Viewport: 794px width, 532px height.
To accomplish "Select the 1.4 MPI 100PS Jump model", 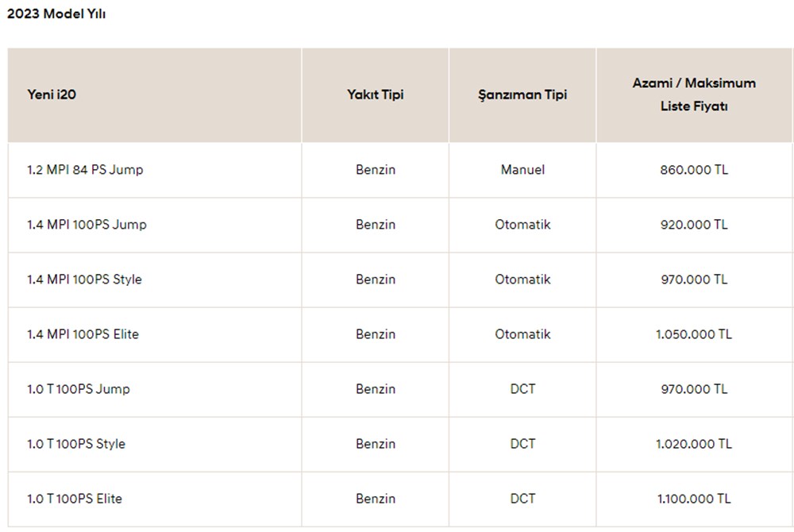I will click(x=87, y=225).
